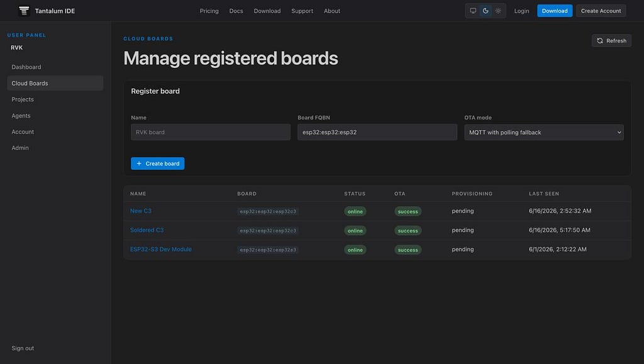Click the esp32c3 board code for Soldered C3
644x364 pixels.
pyautogui.click(x=268, y=231)
